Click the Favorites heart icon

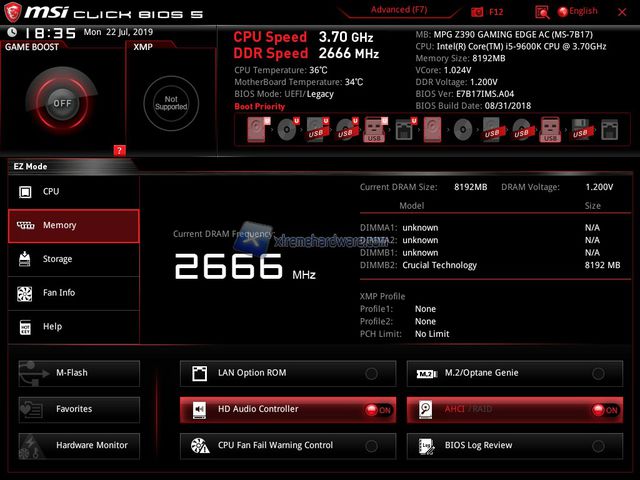pos(31,409)
